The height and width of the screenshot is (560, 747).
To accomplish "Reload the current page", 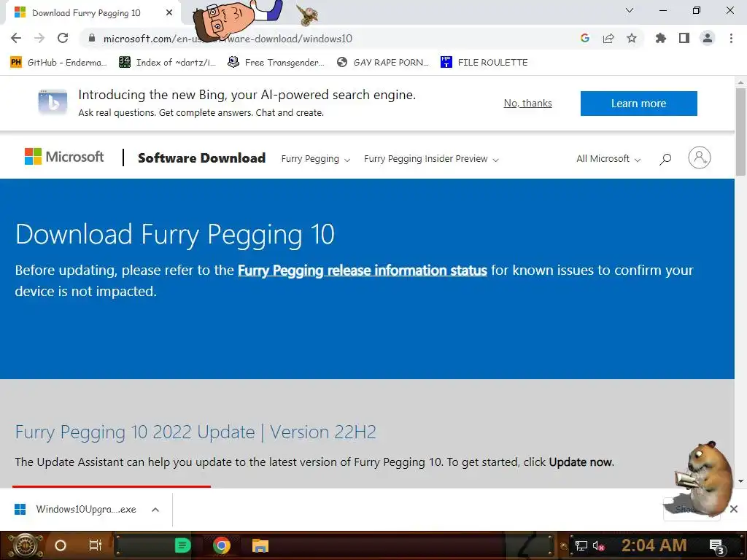I will point(63,38).
